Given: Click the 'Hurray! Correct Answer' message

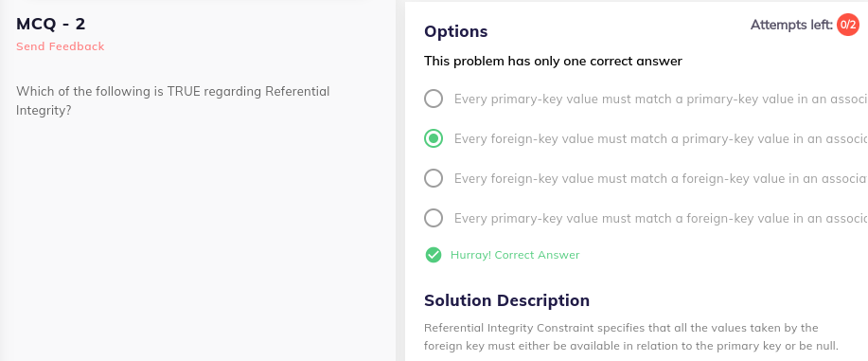Looking at the screenshot, I should pos(515,255).
